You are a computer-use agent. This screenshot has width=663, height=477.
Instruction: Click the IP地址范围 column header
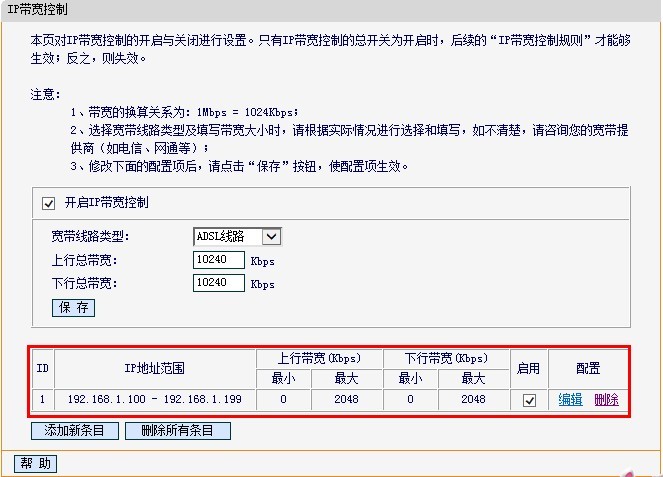coord(154,369)
